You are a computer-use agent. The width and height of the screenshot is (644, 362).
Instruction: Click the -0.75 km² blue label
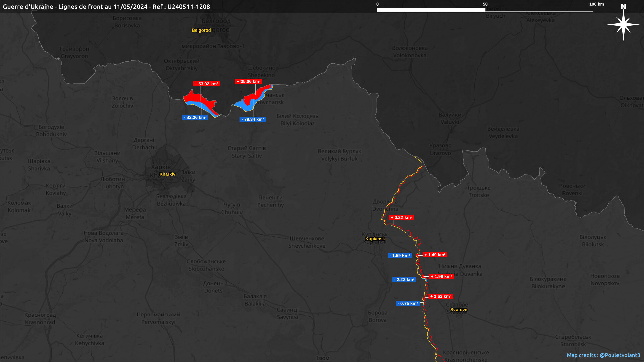[x=408, y=304]
